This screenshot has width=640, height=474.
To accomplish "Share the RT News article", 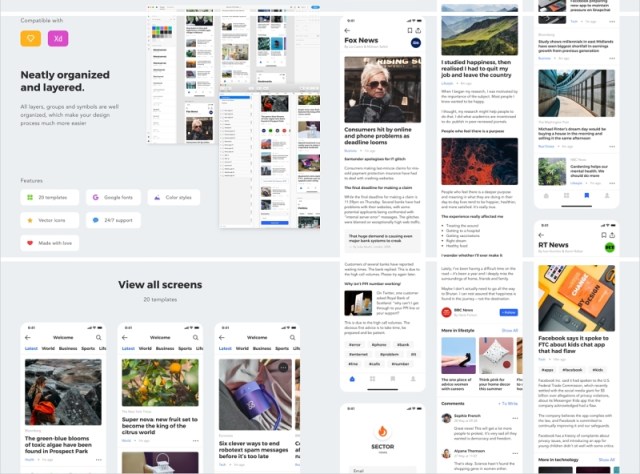I will tap(612, 235).
